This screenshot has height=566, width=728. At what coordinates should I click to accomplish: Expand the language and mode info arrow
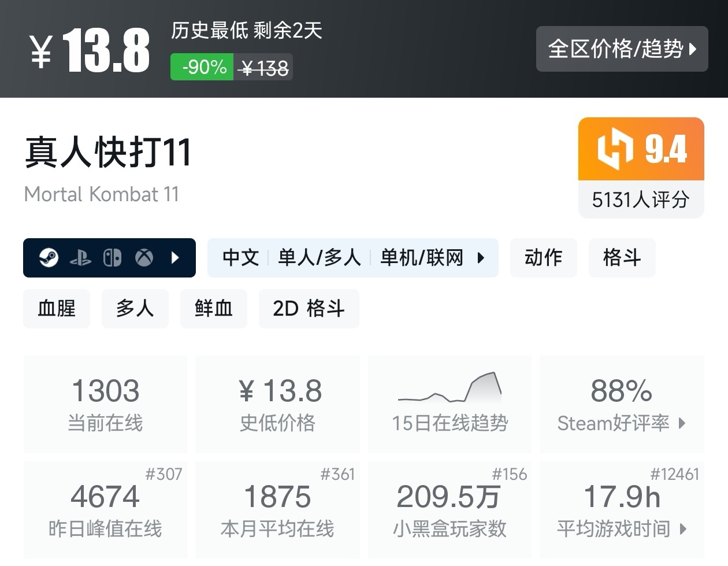481,258
